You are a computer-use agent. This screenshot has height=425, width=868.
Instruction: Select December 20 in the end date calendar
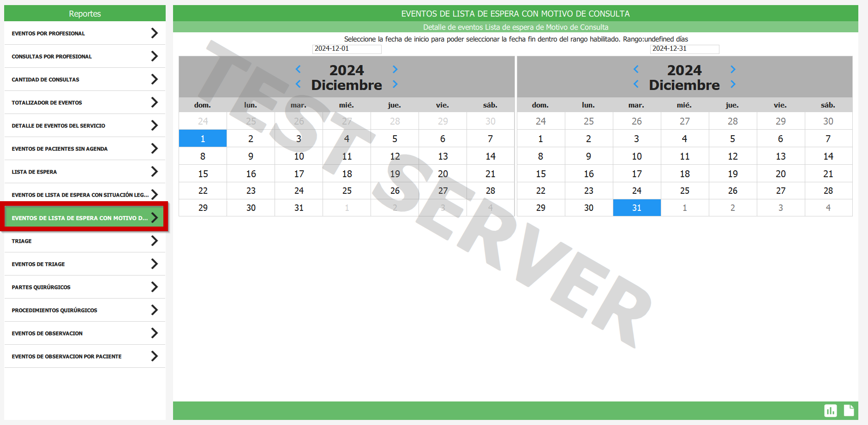(780, 174)
